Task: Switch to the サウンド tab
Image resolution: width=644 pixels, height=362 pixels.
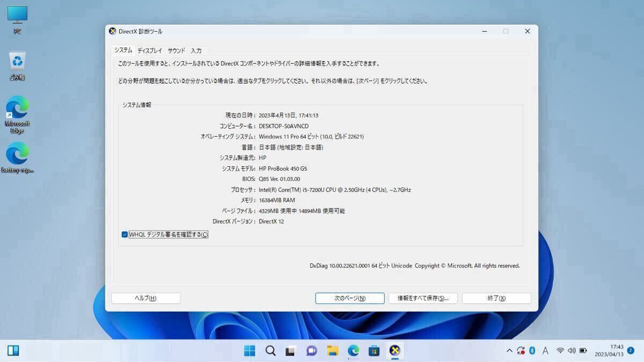Action: (x=176, y=50)
